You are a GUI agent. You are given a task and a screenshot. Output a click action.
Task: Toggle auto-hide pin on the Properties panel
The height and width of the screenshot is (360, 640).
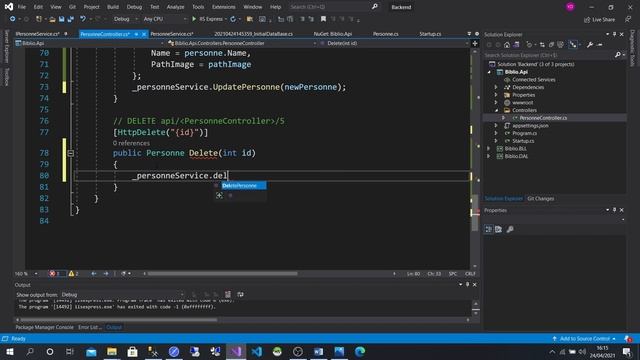tap(614, 210)
